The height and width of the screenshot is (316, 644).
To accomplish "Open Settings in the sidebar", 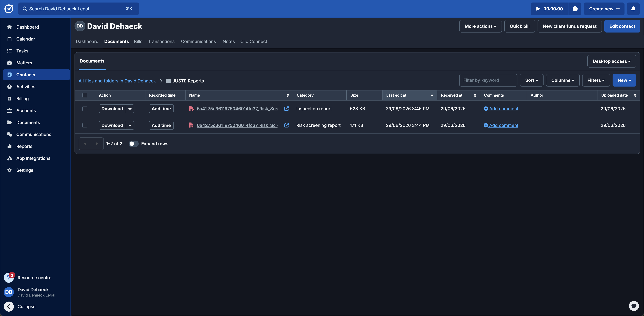I will [36, 170].
